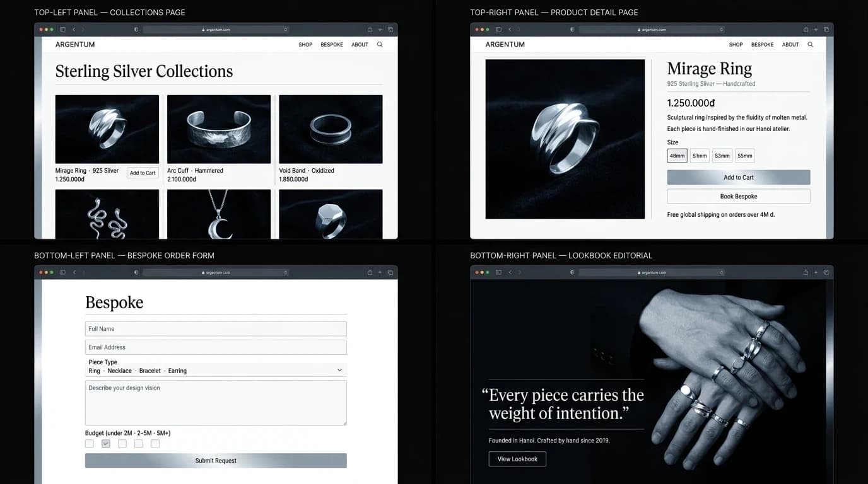Reload the page in the Product Detail browser
The width and height of the screenshot is (868, 484).
[722, 30]
